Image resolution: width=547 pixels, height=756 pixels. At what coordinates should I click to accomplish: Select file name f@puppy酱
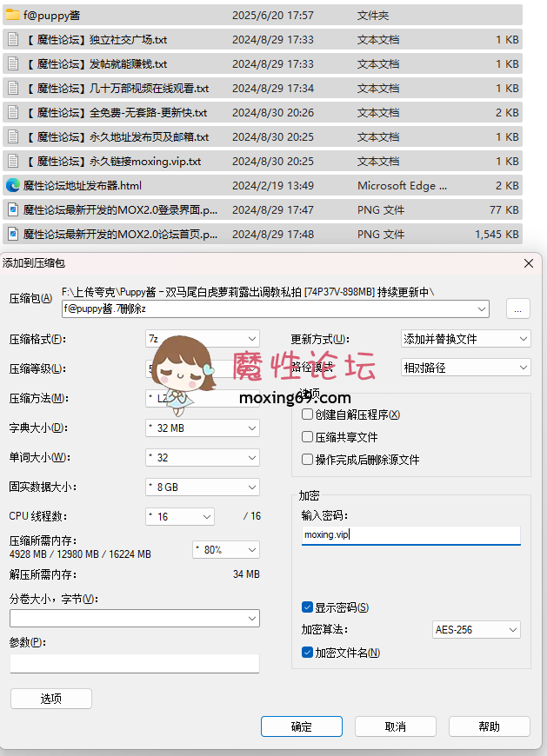[51, 16]
